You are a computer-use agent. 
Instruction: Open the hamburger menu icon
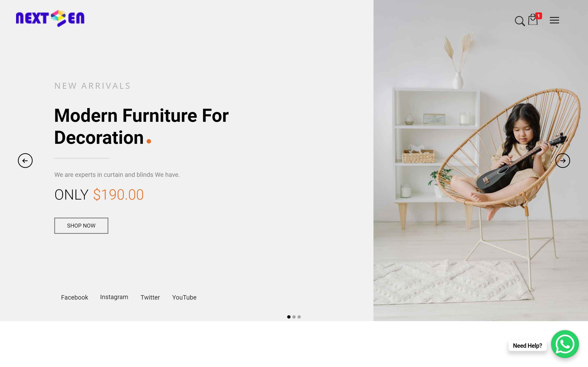554,20
